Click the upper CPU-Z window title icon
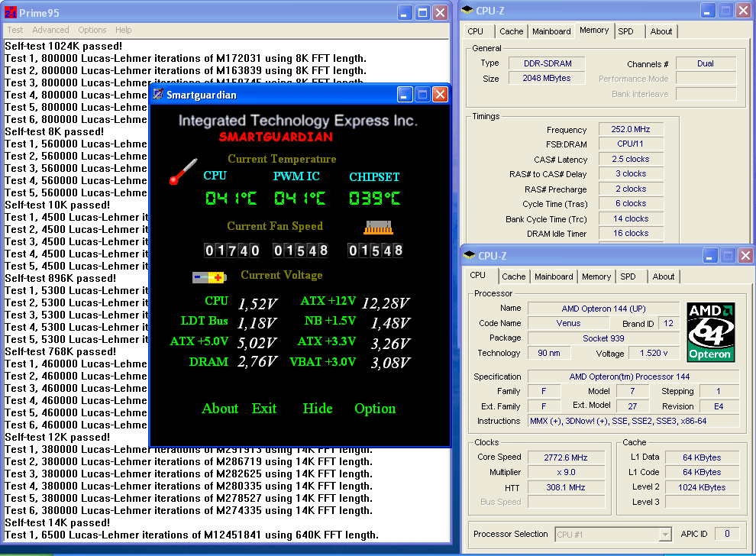 (x=467, y=11)
